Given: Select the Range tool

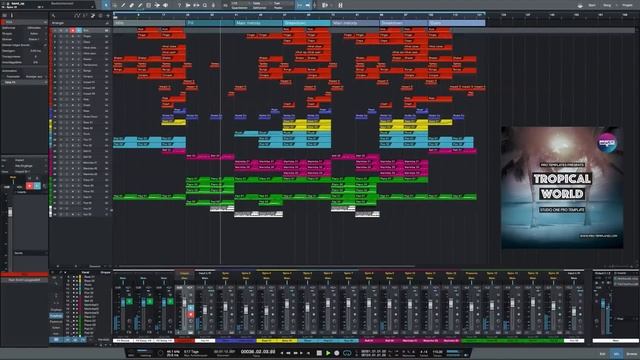Looking at the screenshot, I should (x=114, y=5).
